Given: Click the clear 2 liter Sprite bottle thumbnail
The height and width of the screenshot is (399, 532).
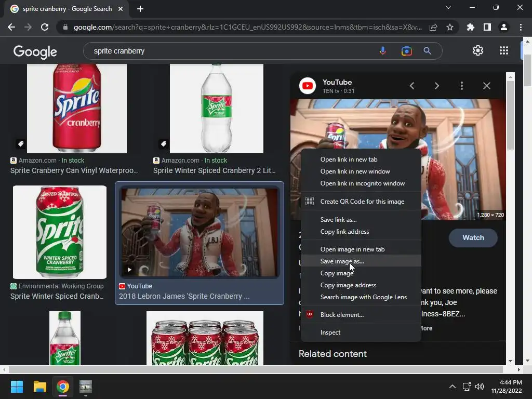Looking at the screenshot, I should 217,109.
